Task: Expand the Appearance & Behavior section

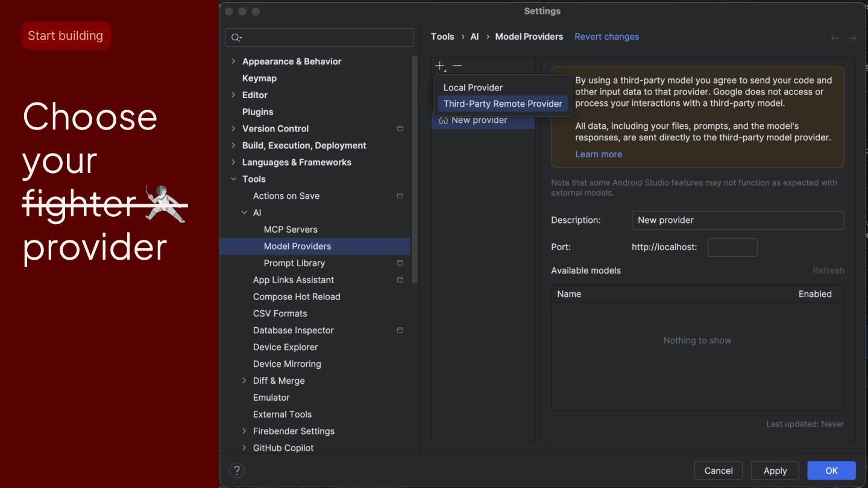Action: click(234, 61)
